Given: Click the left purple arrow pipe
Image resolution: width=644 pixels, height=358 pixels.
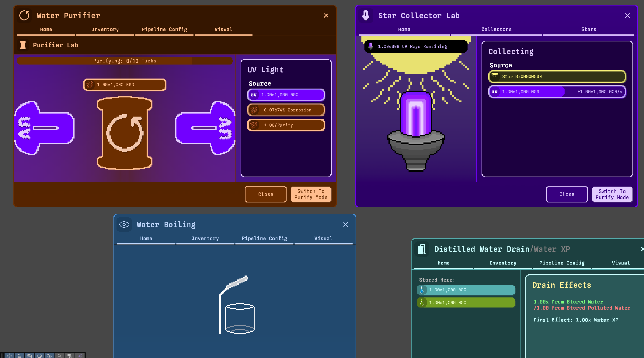Looking at the screenshot, I should click(44, 128).
